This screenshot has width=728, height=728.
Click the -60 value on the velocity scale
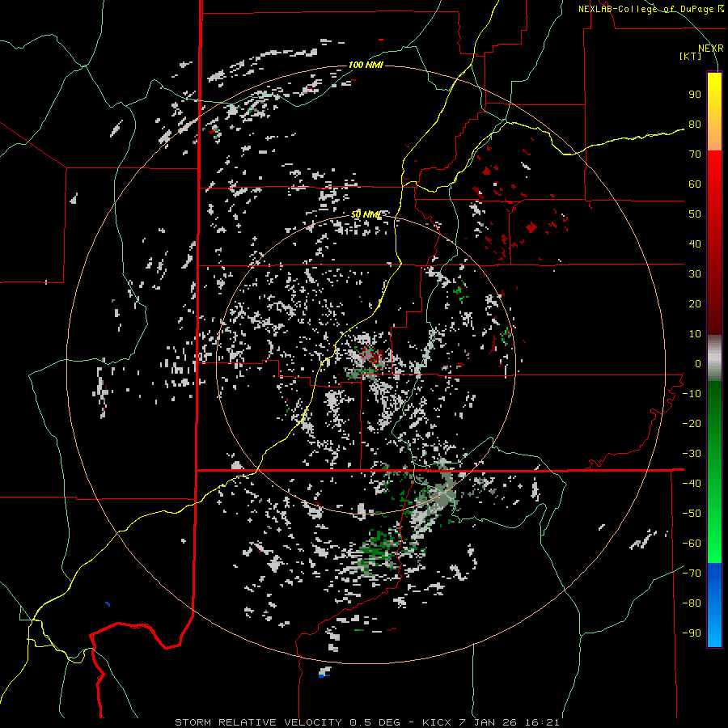[x=692, y=544]
